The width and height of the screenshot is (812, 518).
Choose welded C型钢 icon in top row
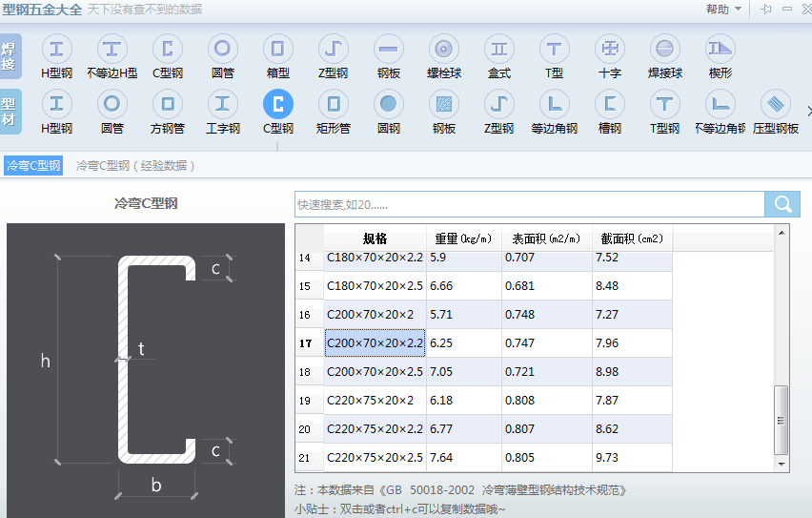(168, 50)
